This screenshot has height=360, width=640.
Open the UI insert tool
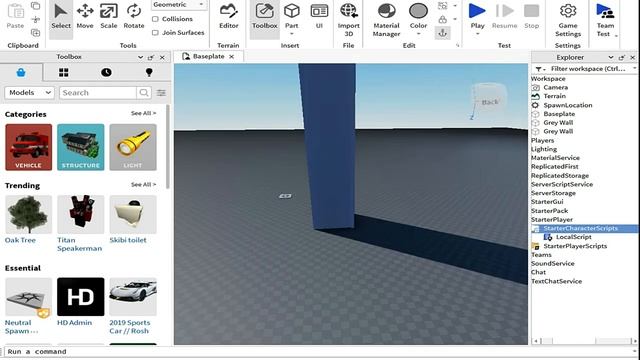tap(319, 16)
